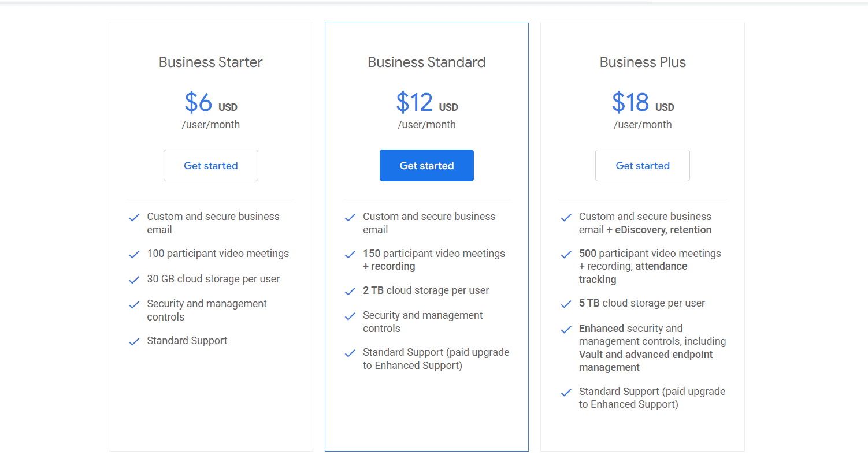Click the checkmark beside "150 participant video meetings + recording"

[350, 254]
